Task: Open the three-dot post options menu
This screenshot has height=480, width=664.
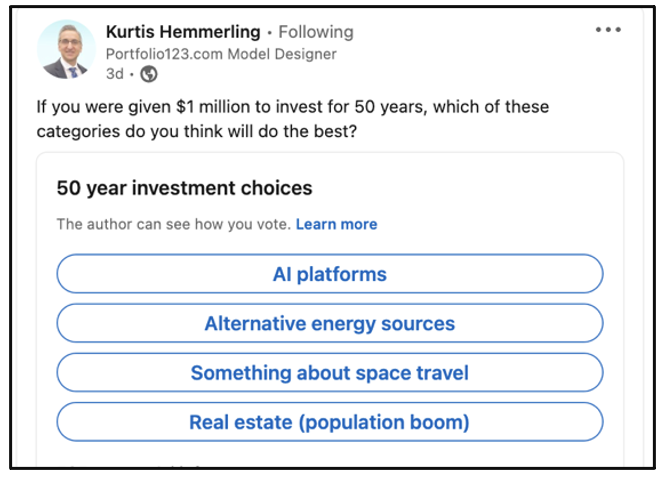Action: pos(608,30)
